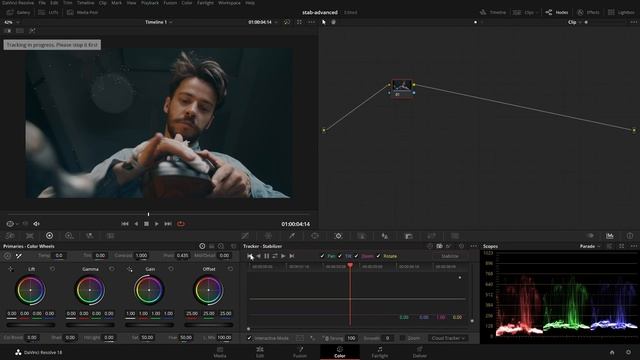This screenshot has width=640, height=360.
Task: Open the Scopes palette icon
Action: (x=609, y=236)
